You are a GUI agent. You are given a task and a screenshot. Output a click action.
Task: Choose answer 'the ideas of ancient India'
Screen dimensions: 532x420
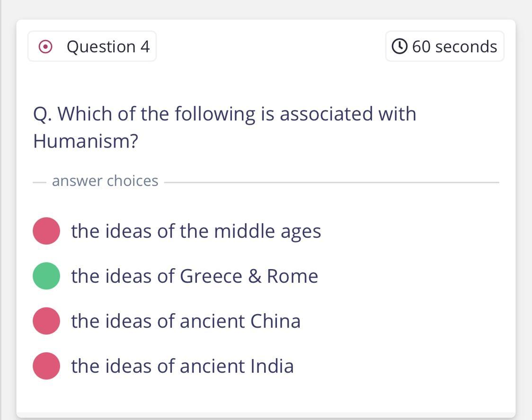[182, 366]
